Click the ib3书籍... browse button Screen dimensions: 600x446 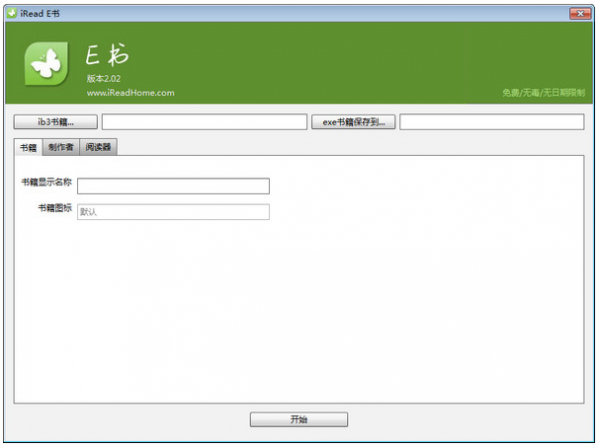pos(55,122)
